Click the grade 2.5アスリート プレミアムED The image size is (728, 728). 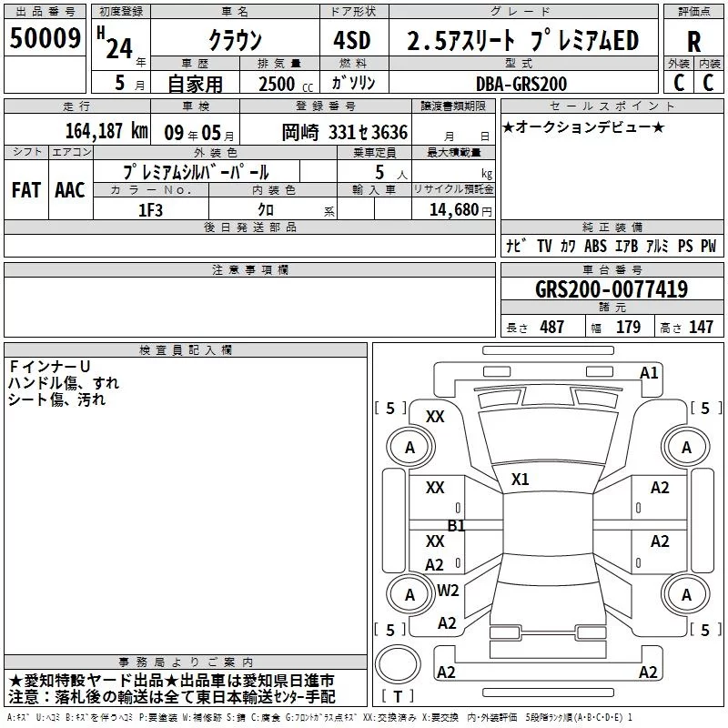[523, 41]
